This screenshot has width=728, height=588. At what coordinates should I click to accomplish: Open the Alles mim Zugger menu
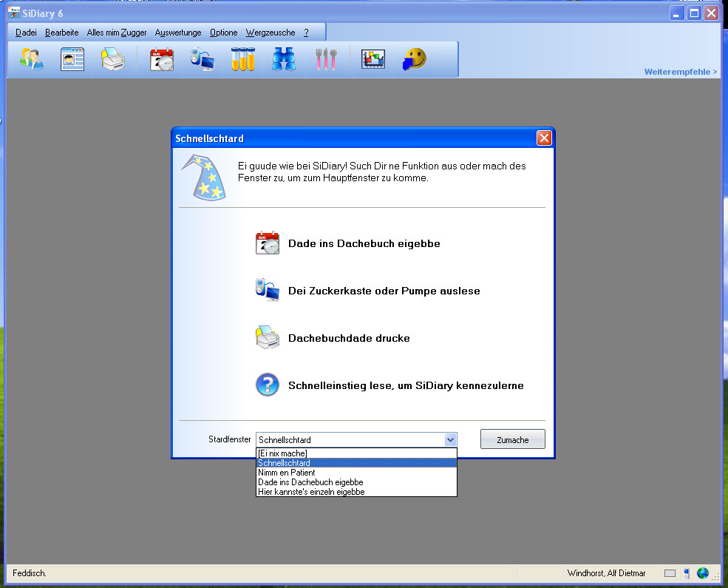[117, 33]
